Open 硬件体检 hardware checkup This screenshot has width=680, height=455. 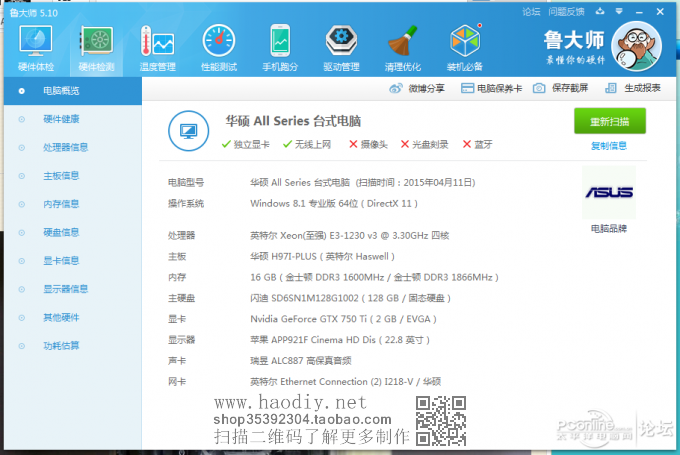coord(36,47)
